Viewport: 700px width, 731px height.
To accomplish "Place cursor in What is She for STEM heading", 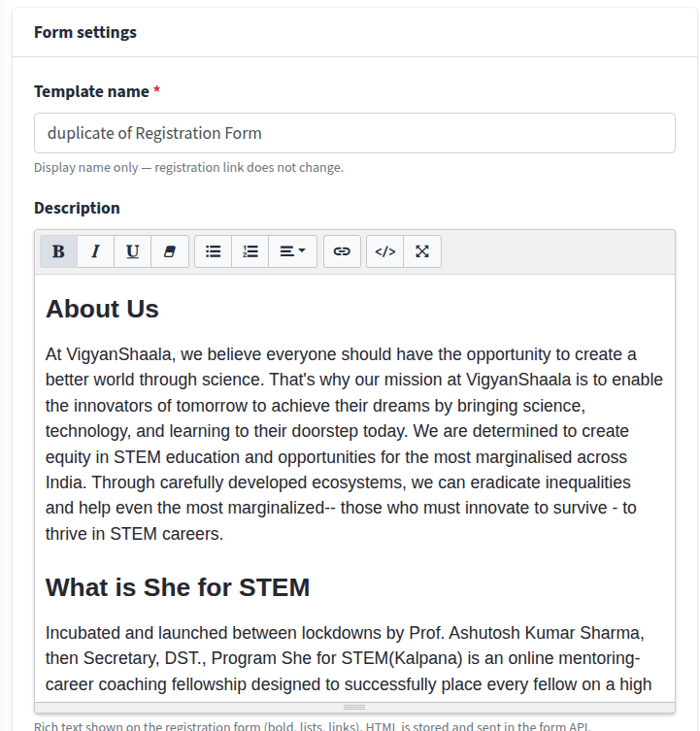I will click(x=178, y=587).
